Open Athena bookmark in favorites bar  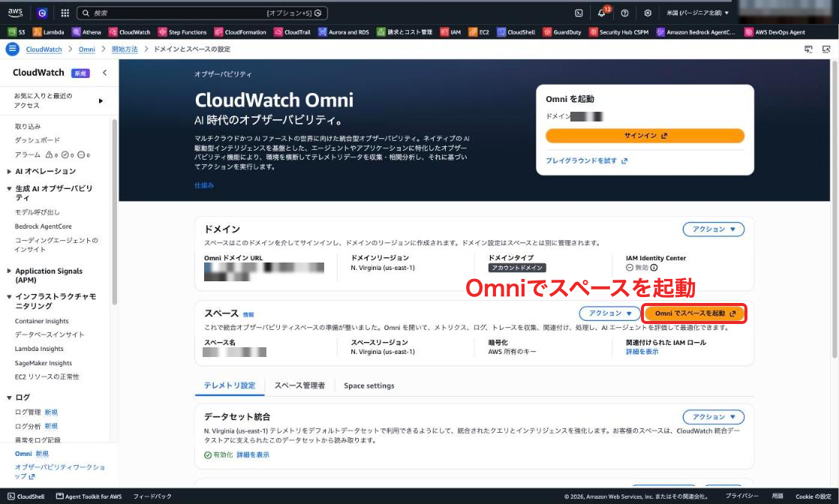(86, 32)
